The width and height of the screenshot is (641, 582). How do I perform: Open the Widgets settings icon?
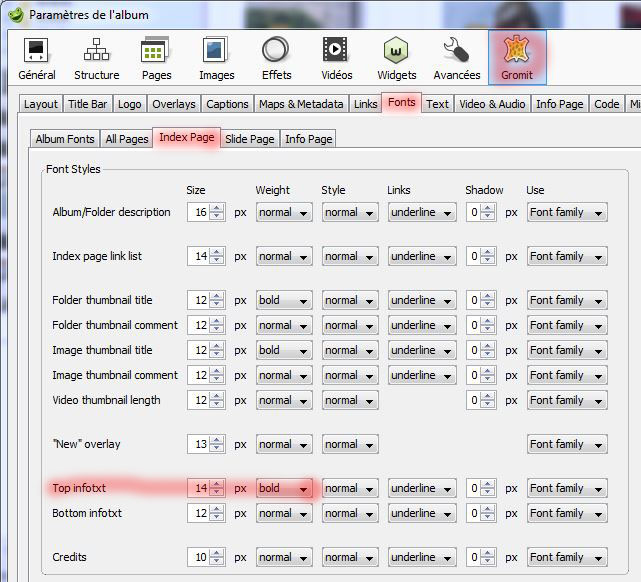click(x=396, y=58)
